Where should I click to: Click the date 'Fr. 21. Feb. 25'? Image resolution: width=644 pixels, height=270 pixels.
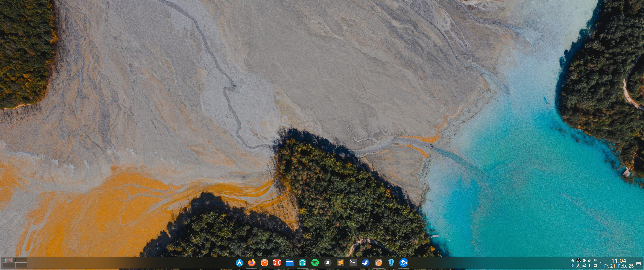coord(619,266)
